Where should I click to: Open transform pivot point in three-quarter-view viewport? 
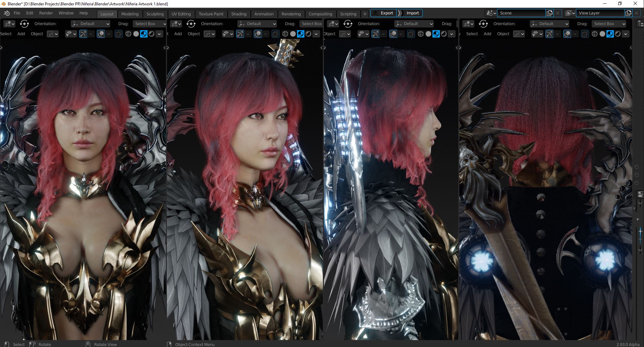pos(191,24)
